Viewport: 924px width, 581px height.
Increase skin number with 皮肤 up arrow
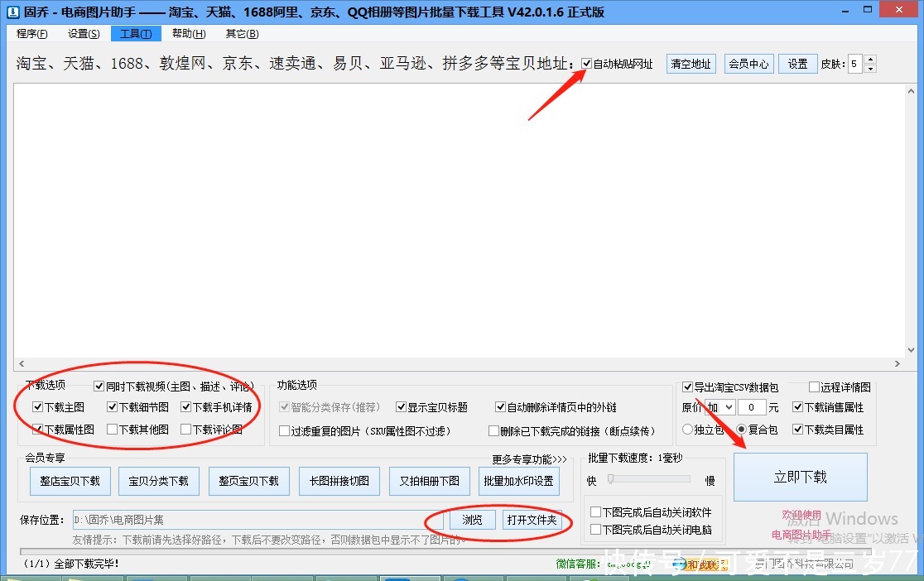coord(870,59)
